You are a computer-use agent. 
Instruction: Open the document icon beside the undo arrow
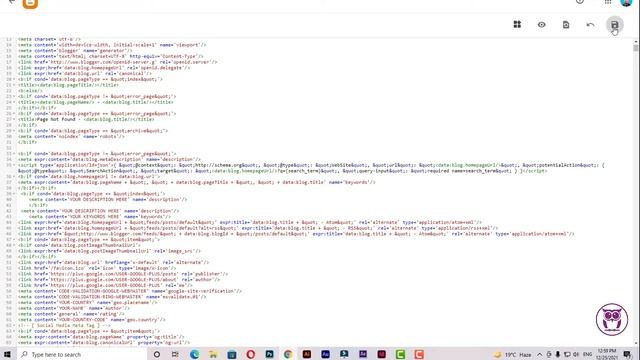(x=566, y=25)
